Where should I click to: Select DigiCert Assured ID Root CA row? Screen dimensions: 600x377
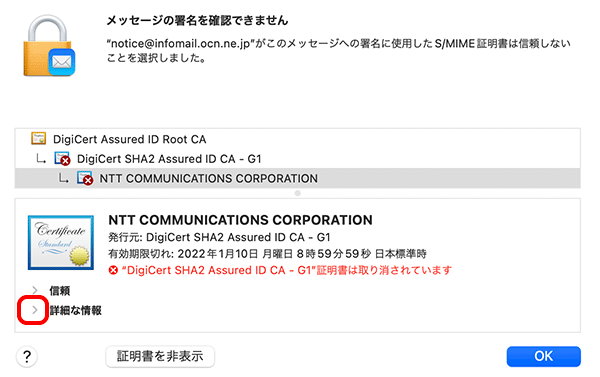pos(298,139)
